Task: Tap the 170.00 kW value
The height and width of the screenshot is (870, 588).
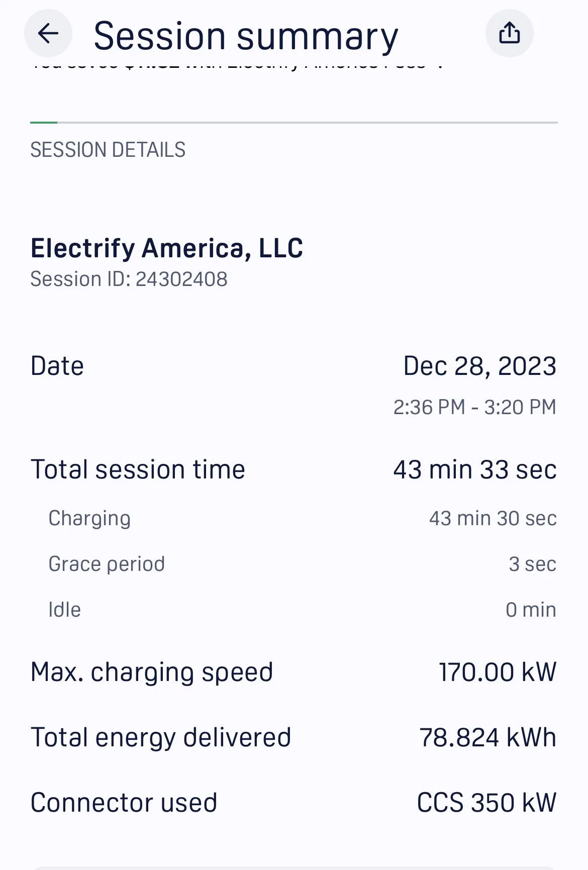Action: (498, 672)
